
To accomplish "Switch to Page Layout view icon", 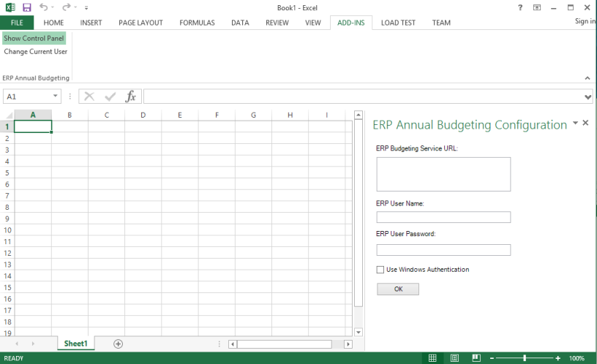I will (x=454, y=358).
